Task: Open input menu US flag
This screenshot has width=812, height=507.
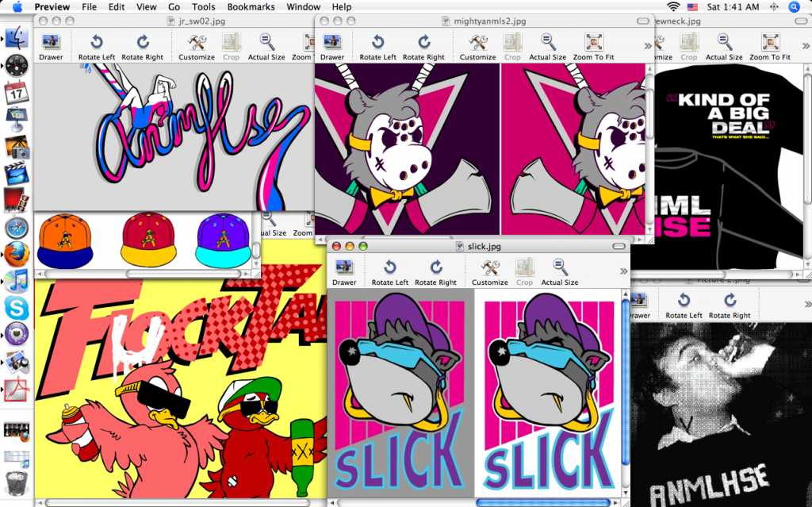Action: point(692,6)
